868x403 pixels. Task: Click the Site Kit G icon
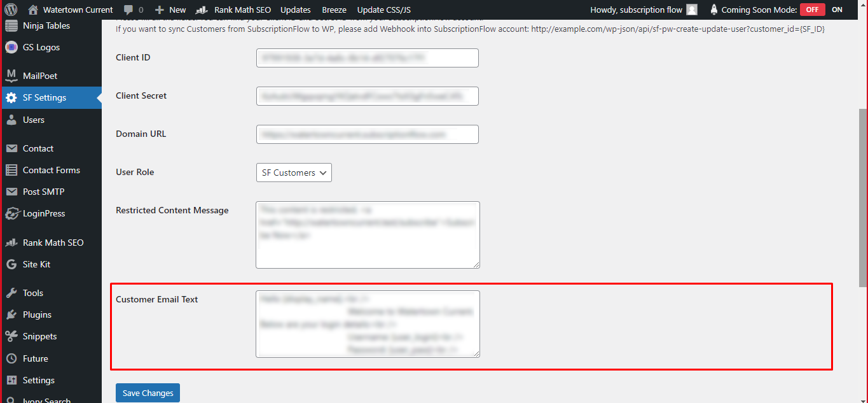pos(11,264)
